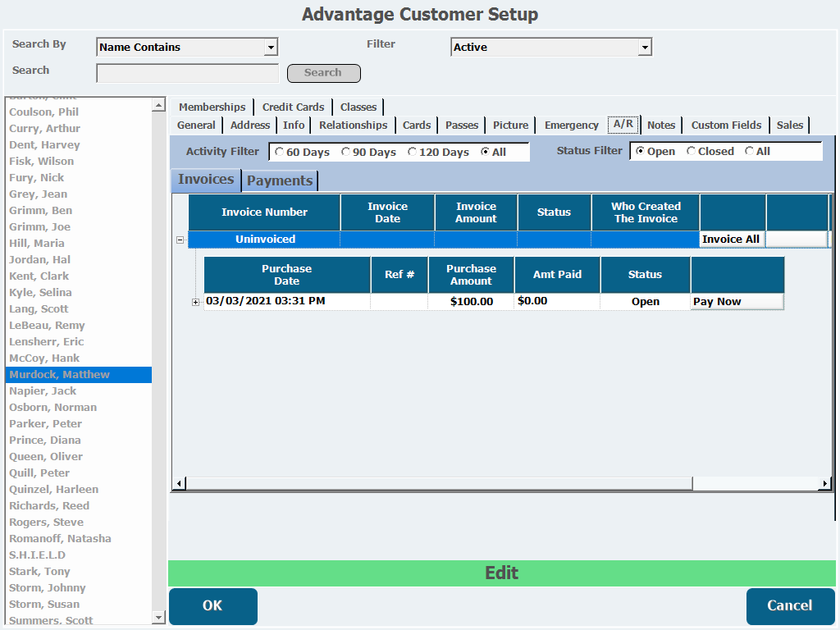Collapse the Uninvoiced row minus icon
The width and height of the screenshot is (840, 630).
(180, 240)
